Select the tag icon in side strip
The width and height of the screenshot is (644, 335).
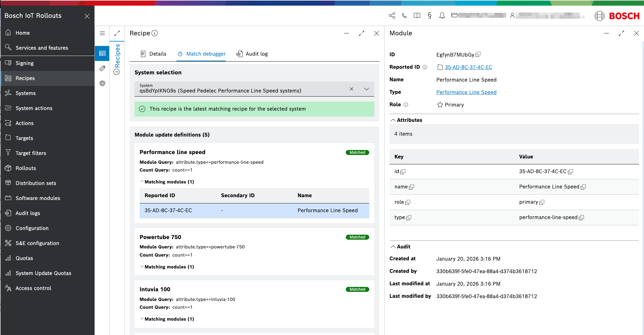pyautogui.click(x=102, y=68)
